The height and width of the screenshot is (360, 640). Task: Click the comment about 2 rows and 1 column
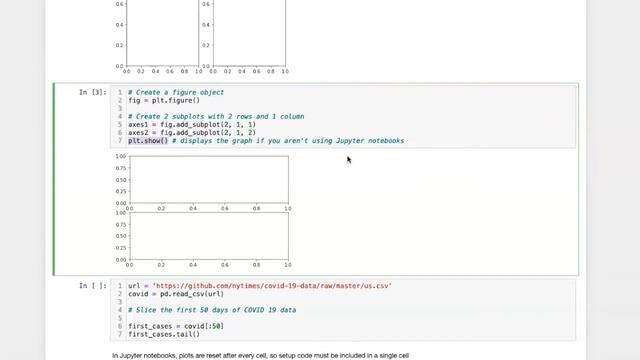click(216, 116)
